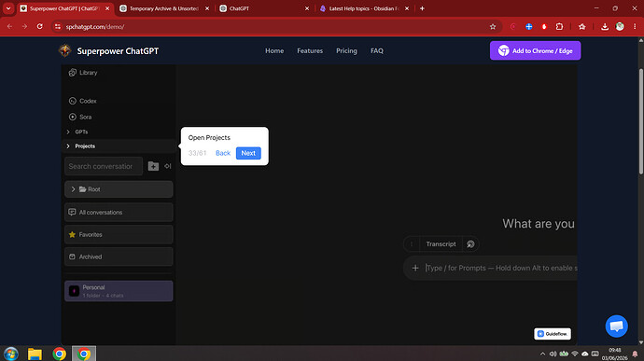644x361 pixels.
Task: Click the prompt text input
Action: (501, 268)
